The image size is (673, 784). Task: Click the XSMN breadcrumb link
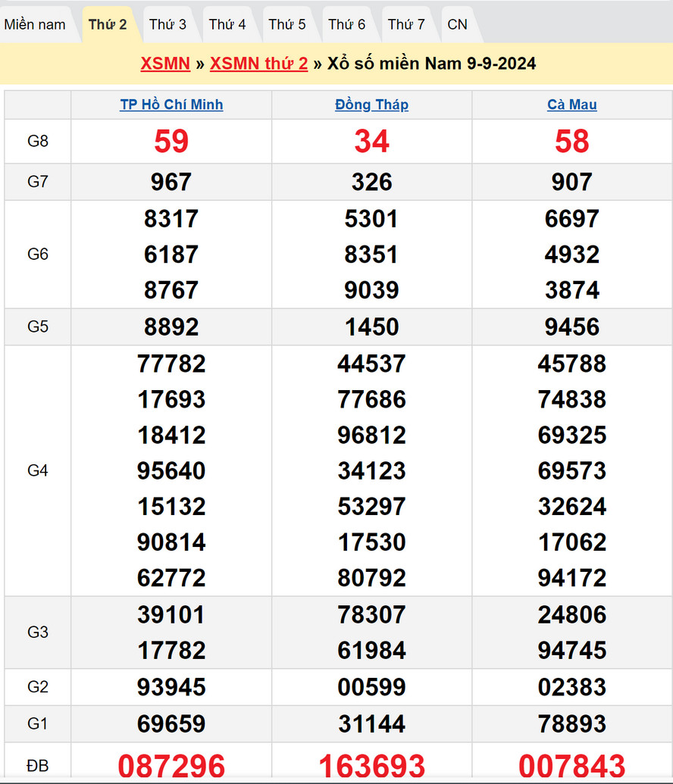[165, 64]
